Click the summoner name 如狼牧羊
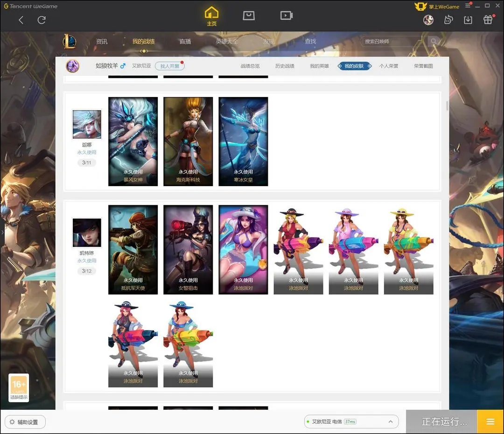This screenshot has height=434, width=504. [x=107, y=66]
